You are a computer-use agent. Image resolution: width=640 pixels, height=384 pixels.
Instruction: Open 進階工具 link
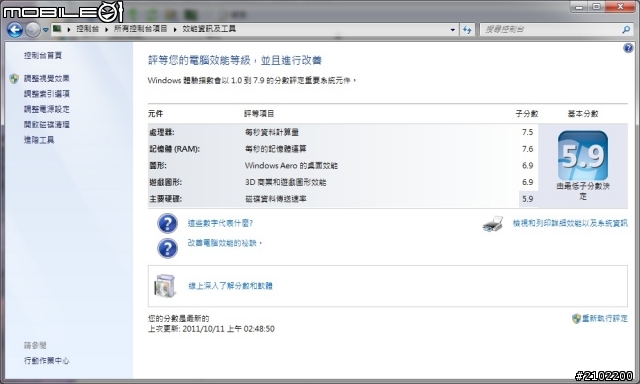pyautogui.click(x=39, y=140)
